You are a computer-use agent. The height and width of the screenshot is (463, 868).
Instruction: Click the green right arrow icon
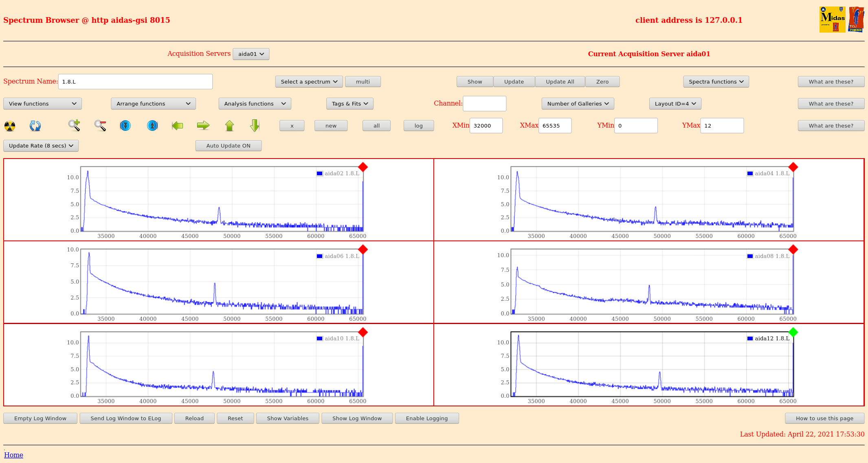203,126
